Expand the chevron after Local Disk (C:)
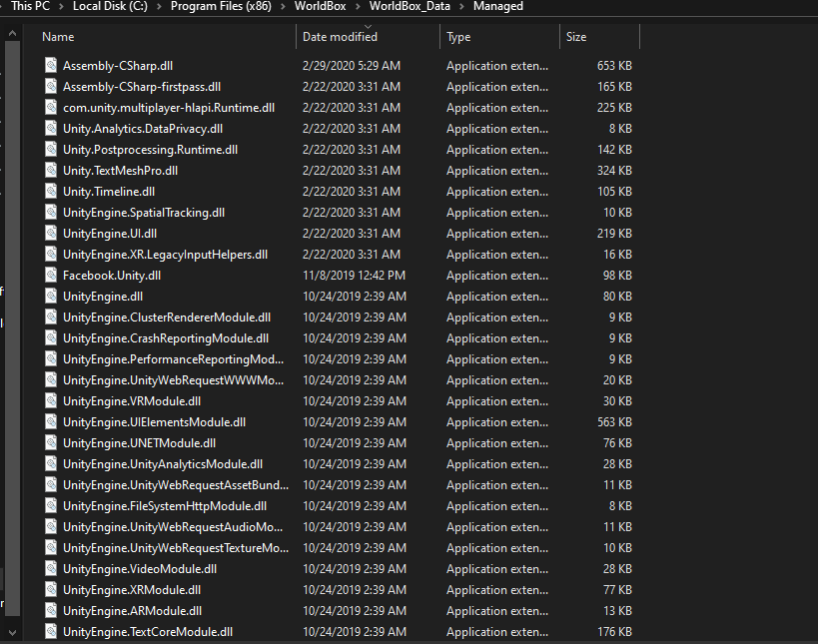This screenshot has width=818, height=644. point(159,6)
